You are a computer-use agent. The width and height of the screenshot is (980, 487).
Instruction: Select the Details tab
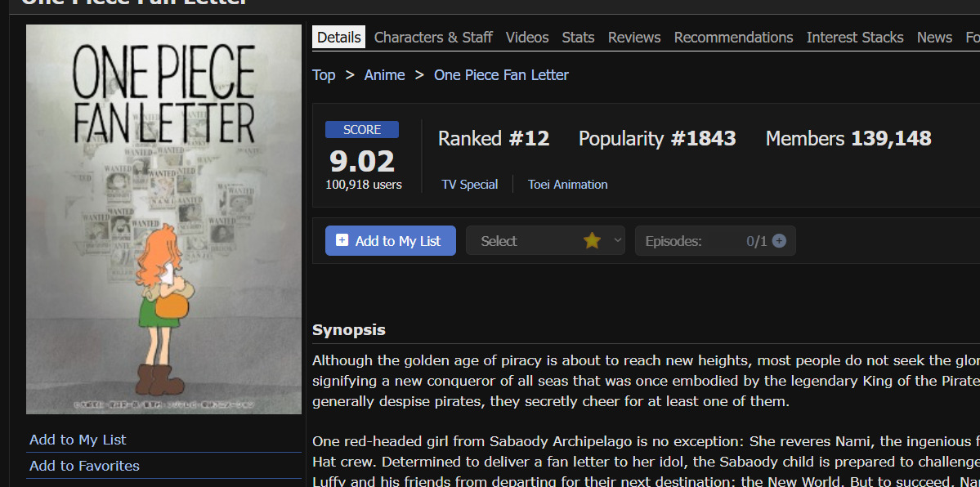[338, 38]
